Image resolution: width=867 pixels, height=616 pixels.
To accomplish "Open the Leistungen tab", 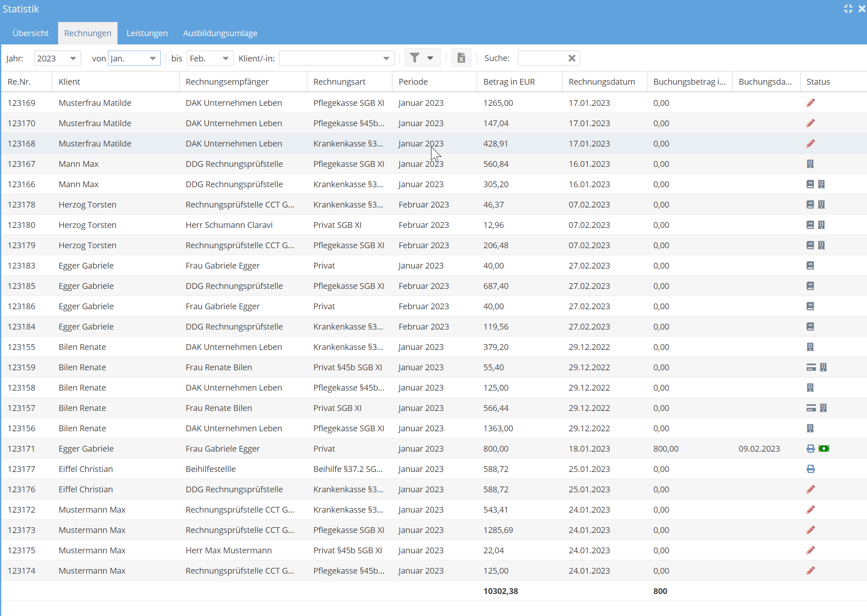I will [147, 33].
